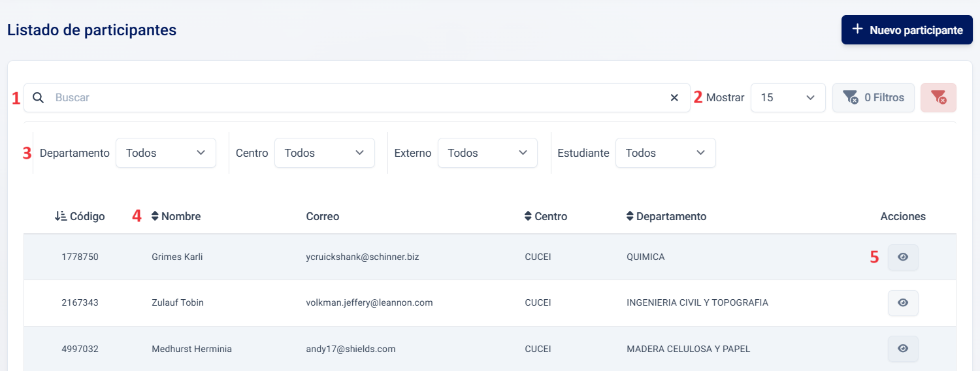Click the Nuevo participante button
Screen dimensions: 980x371
tap(907, 30)
